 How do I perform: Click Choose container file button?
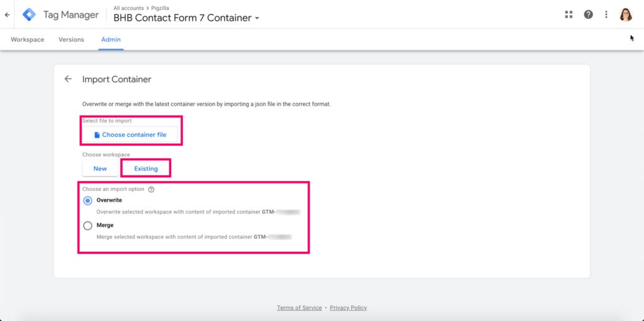click(x=130, y=134)
